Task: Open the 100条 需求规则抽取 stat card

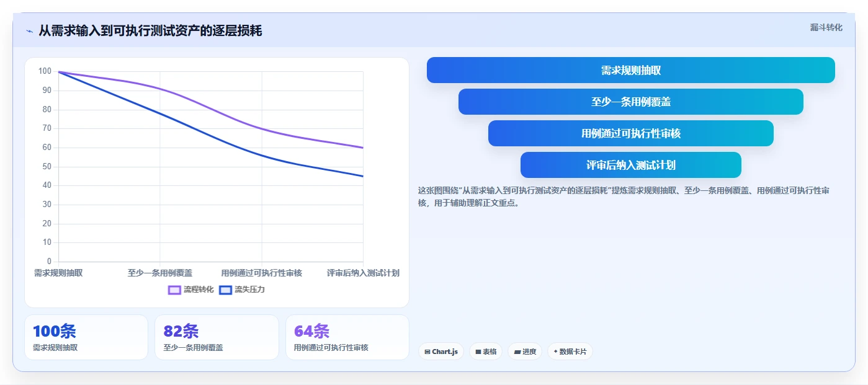Action: 86,337
